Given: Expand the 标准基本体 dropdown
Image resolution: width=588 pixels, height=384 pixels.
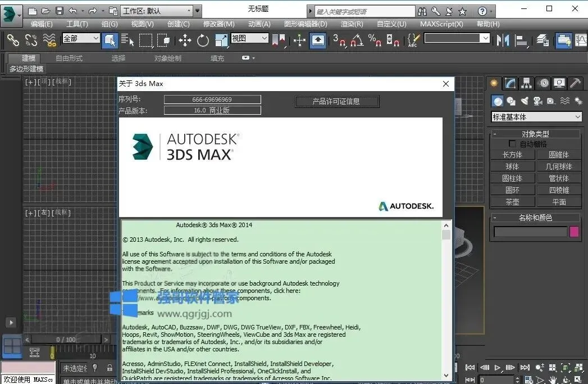Looking at the screenshot, I should coord(536,117).
